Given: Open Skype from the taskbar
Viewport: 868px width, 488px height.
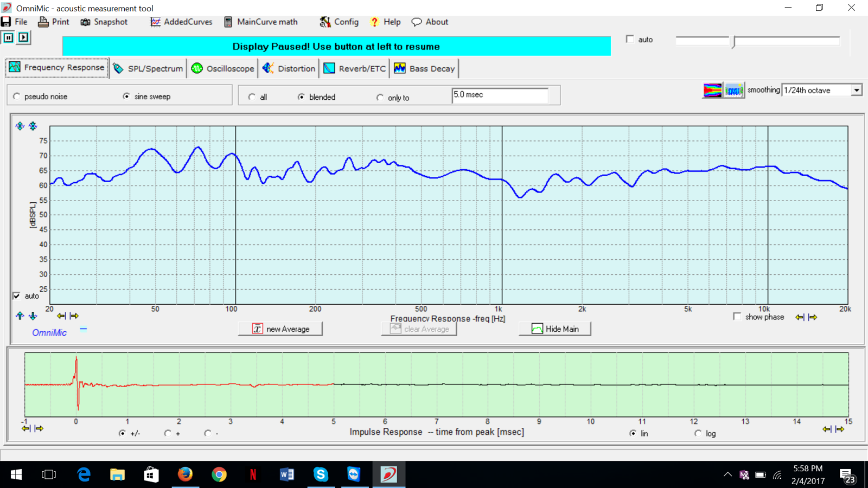Looking at the screenshot, I should 321,474.
